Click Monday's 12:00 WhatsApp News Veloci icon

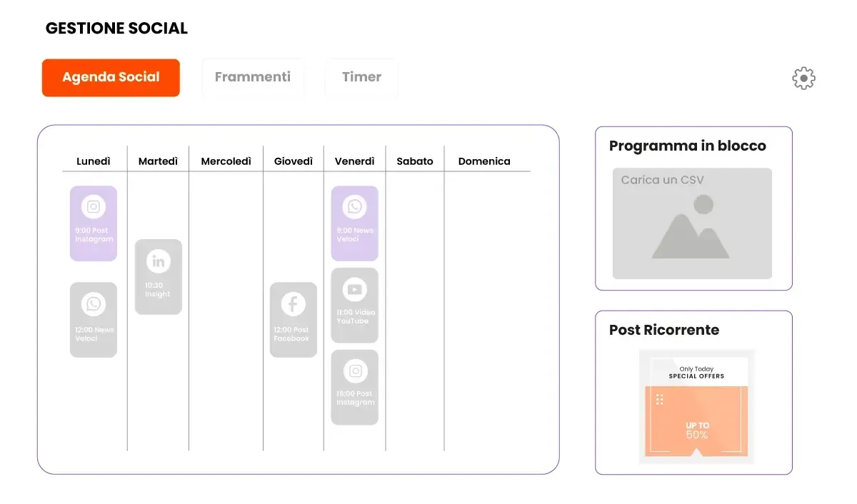tap(94, 304)
